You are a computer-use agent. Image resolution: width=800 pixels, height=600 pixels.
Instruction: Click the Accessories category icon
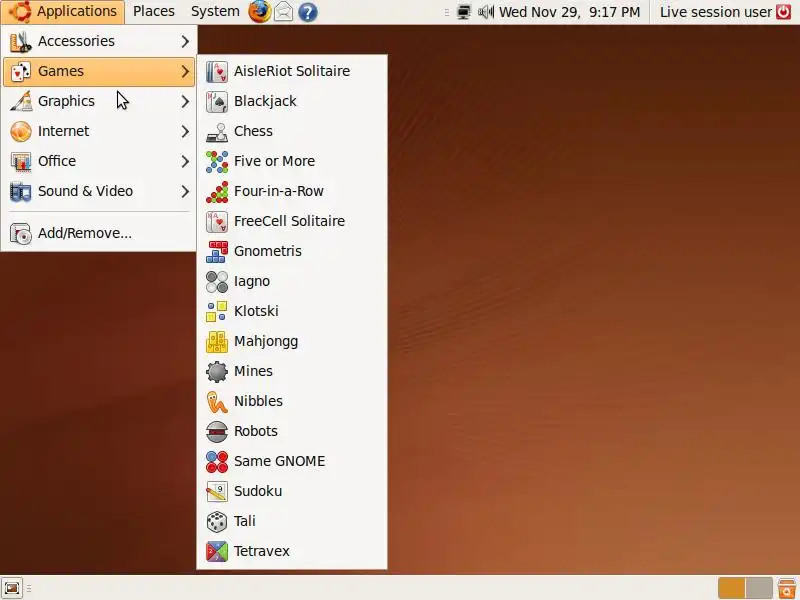pyautogui.click(x=21, y=41)
